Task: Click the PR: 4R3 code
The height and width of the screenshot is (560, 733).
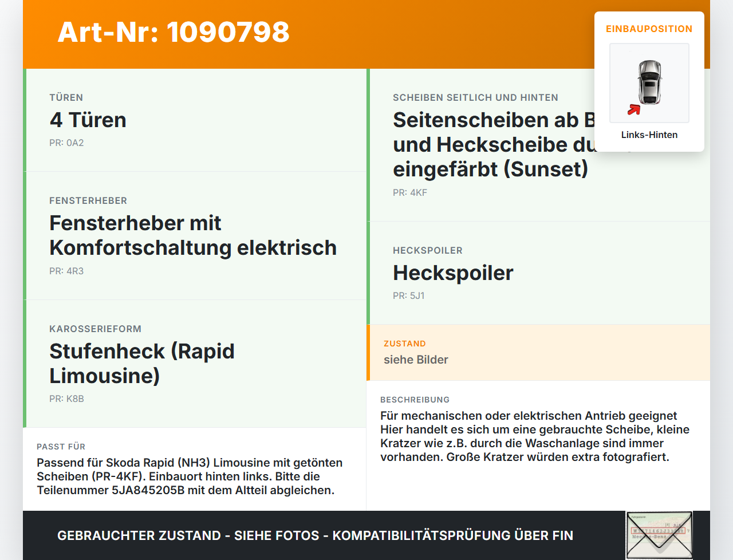Action: click(x=66, y=271)
